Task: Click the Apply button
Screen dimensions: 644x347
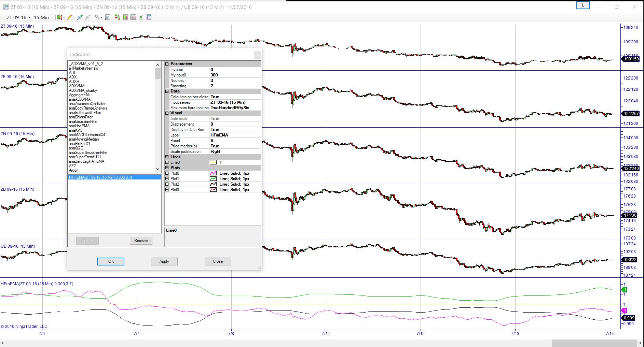Action: click(164, 261)
